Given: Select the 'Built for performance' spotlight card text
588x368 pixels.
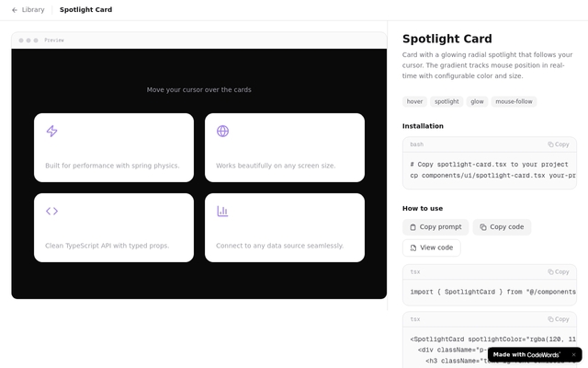Looking at the screenshot, I should (112, 166).
